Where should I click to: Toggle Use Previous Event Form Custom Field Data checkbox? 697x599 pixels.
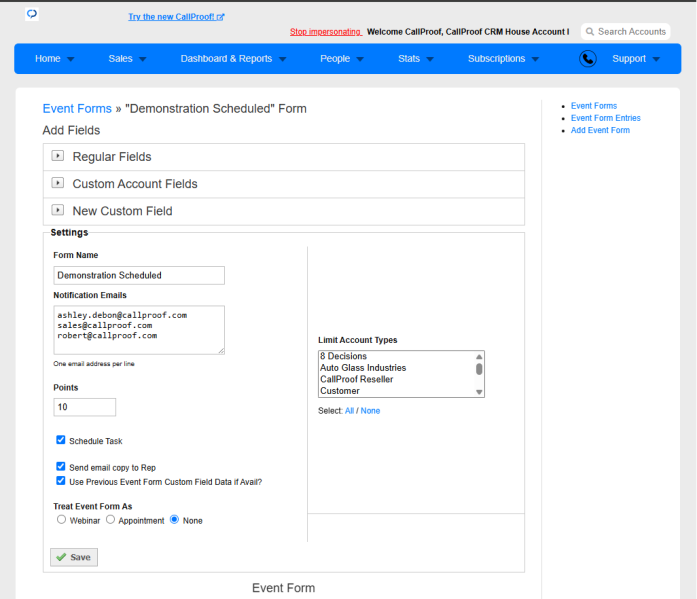point(61,481)
